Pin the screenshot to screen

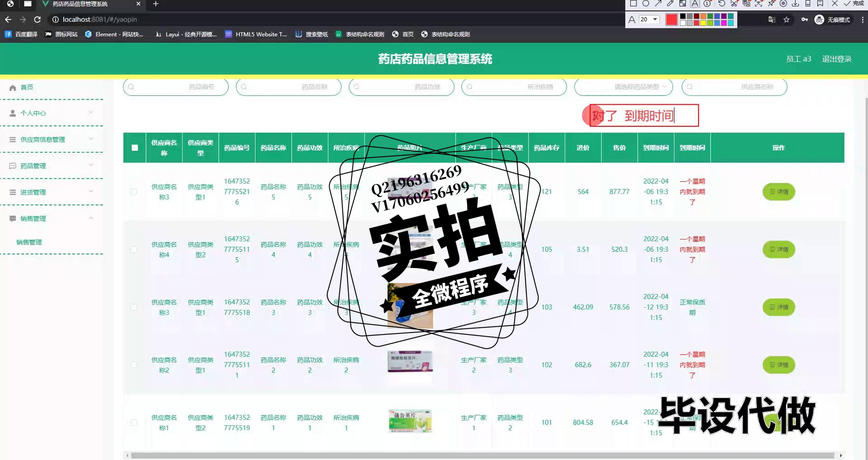click(771, 4)
